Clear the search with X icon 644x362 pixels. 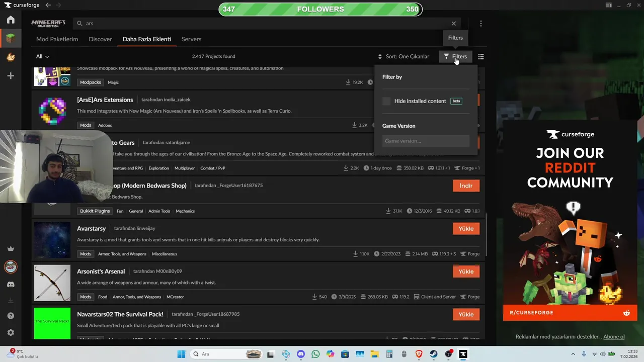click(x=454, y=23)
